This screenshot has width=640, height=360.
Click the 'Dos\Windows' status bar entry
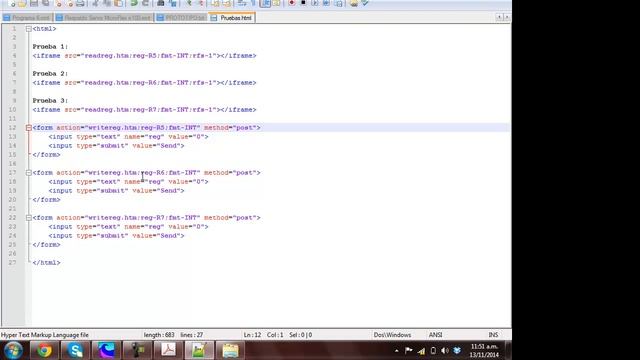[392, 335]
